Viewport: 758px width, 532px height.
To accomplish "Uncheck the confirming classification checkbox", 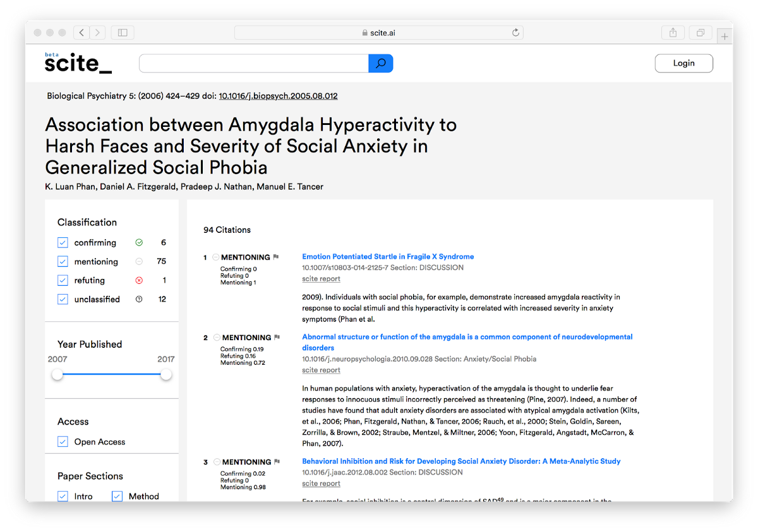I will [x=63, y=242].
